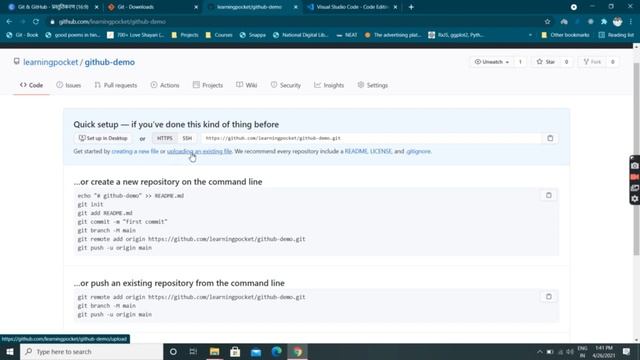The image size is (640, 360).
Task: Open Mail app from taskbar
Action: [256, 351]
